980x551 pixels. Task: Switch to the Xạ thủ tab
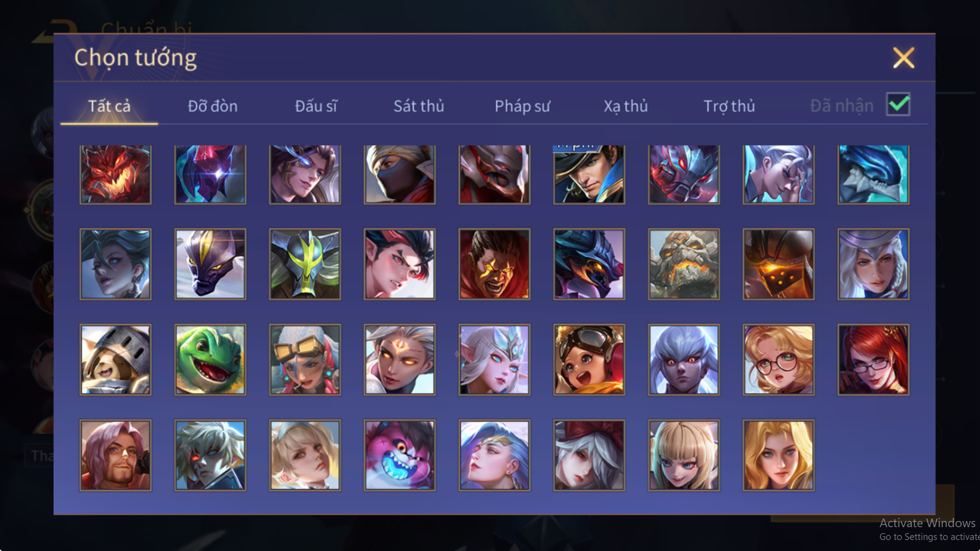point(625,106)
